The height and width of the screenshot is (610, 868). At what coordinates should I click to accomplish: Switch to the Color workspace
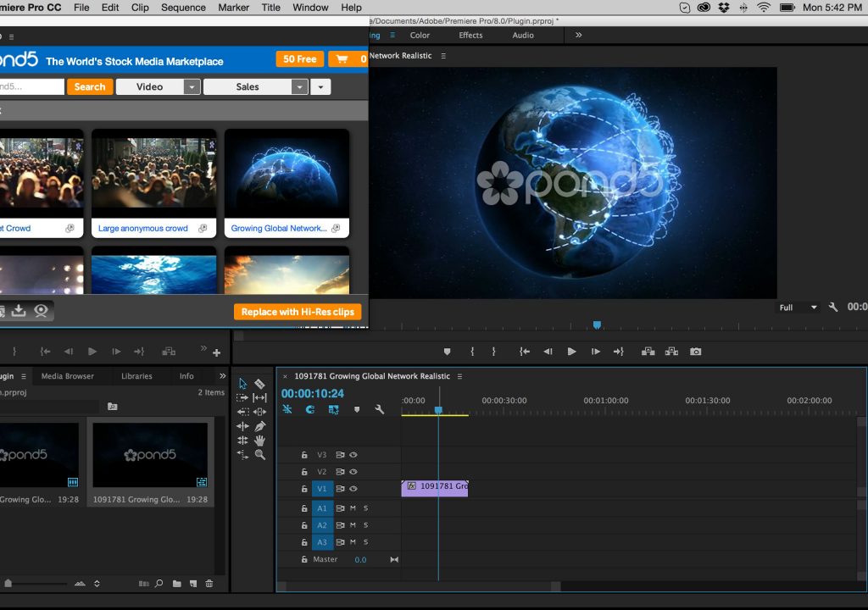pyautogui.click(x=420, y=35)
